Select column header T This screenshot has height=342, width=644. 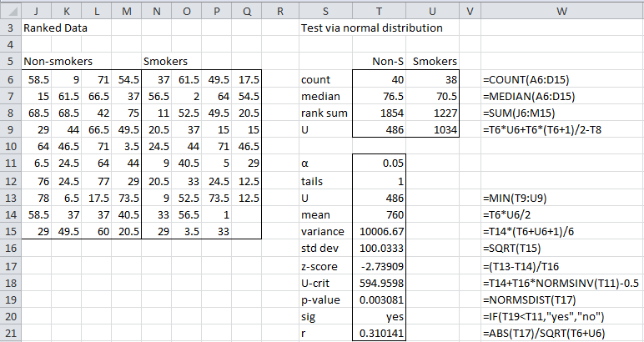381,9
